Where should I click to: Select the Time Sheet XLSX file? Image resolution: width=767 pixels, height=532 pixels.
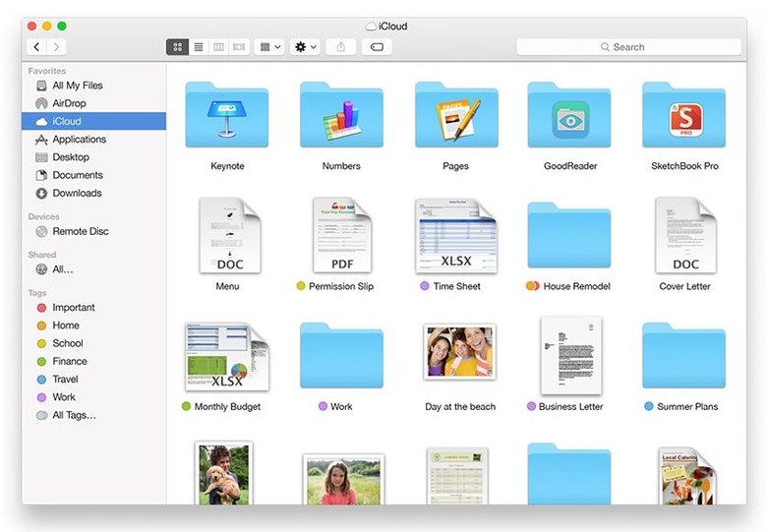point(456,235)
